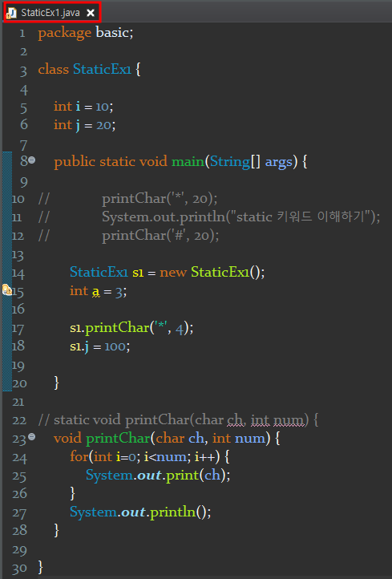The image size is (392, 579).
Task: Click 's1.printChar' call on line 17
Action: 110,328
